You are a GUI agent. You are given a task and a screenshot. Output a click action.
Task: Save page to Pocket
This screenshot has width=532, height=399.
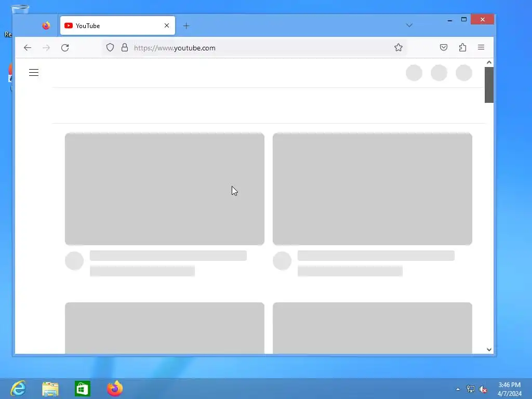click(444, 47)
